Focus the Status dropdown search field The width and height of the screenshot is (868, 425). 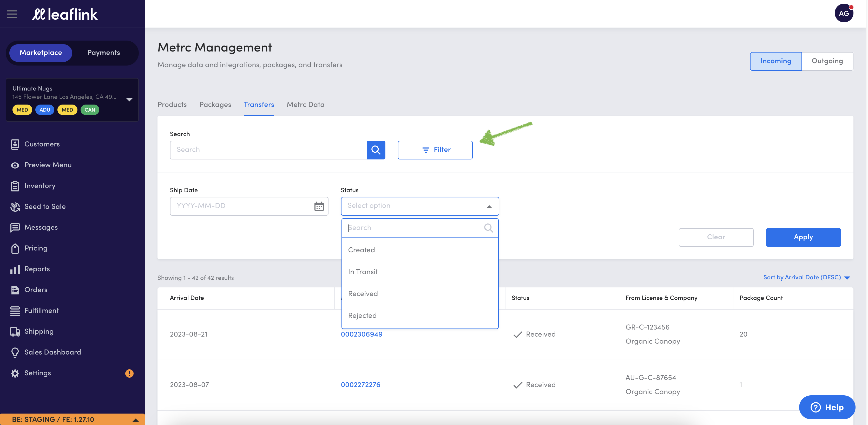420,228
